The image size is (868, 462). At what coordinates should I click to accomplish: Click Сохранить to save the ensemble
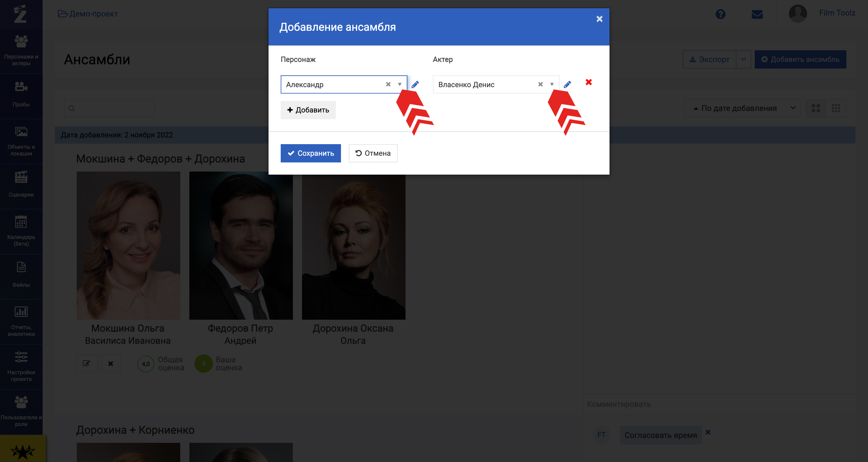point(311,153)
